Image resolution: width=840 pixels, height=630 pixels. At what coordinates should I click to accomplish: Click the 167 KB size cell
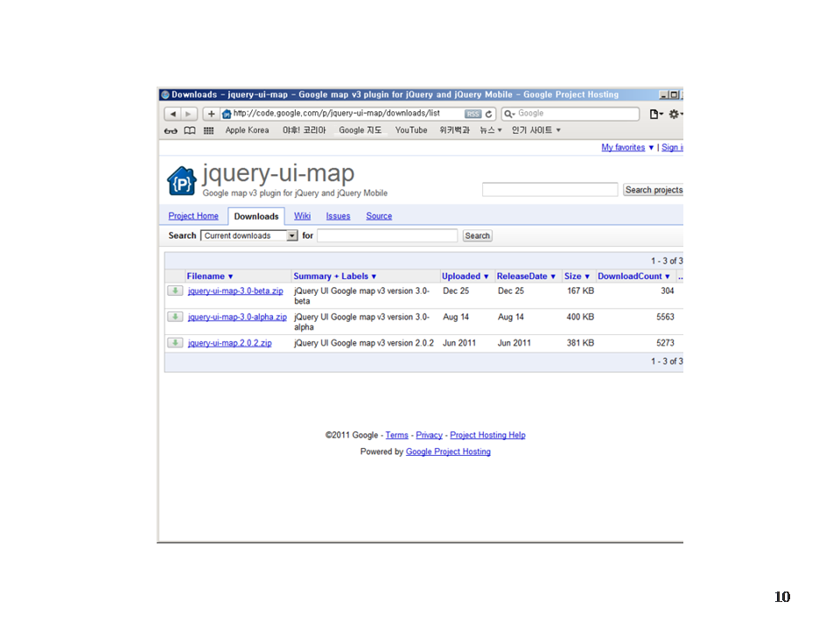pyautogui.click(x=581, y=290)
